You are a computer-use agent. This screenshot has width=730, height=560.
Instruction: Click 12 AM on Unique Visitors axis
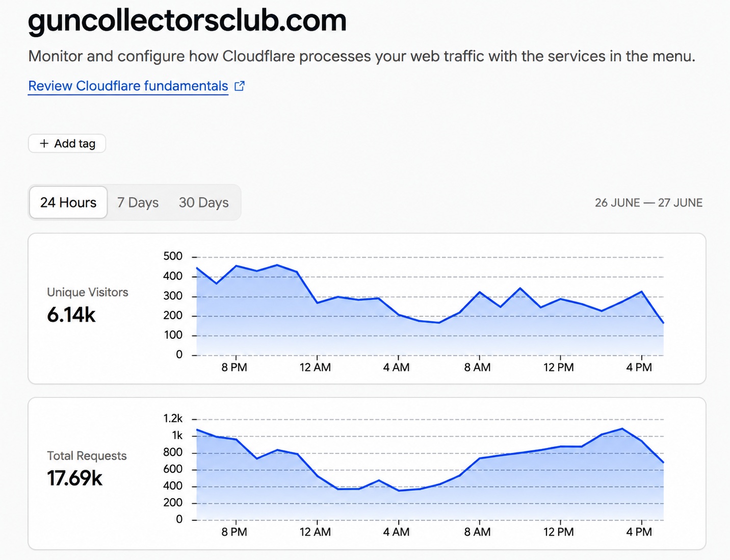(x=315, y=367)
